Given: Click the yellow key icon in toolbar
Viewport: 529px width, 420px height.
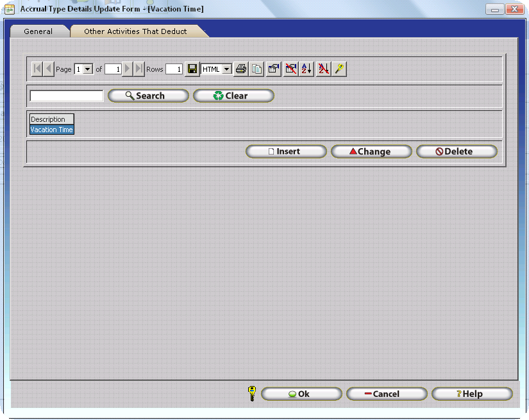Looking at the screenshot, I should click(x=340, y=69).
